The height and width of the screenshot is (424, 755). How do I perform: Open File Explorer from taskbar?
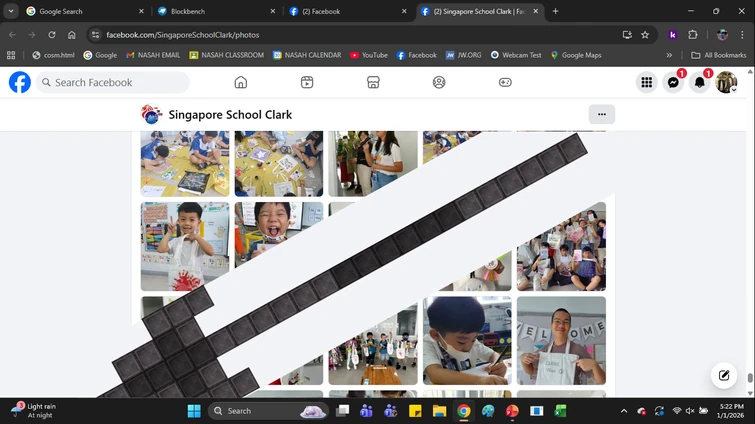click(x=439, y=411)
